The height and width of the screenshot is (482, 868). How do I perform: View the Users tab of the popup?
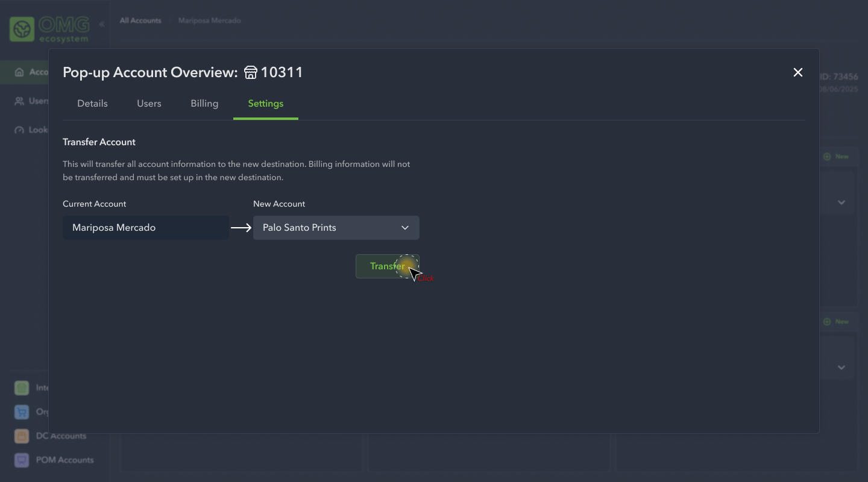(x=149, y=103)
